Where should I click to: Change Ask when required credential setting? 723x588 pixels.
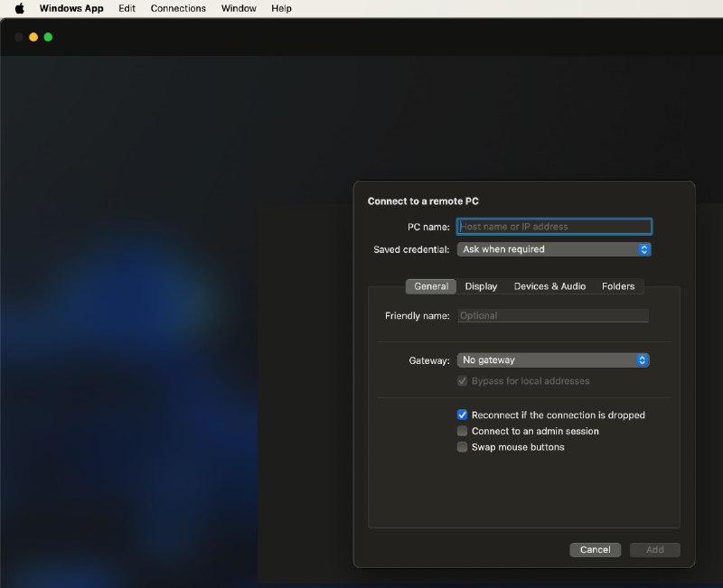(554, 249)
